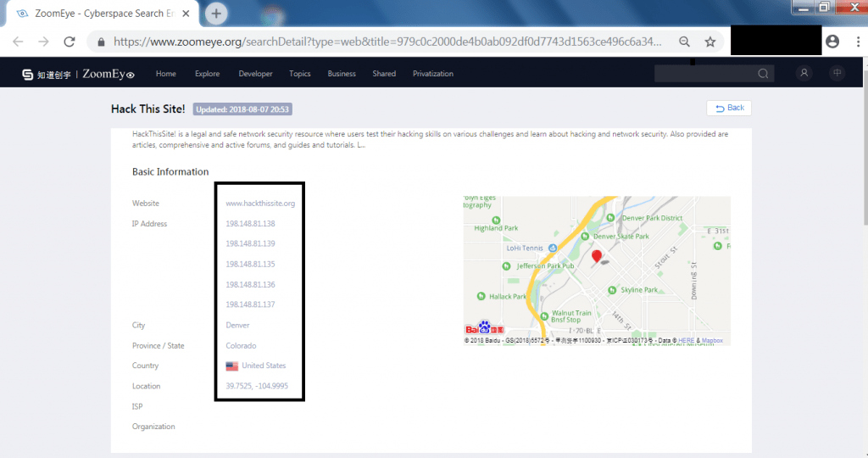Image resolution: width=868 pixels, height=458 pixels.
Task: Open the Business menu item
Action: tap(342, 74)
